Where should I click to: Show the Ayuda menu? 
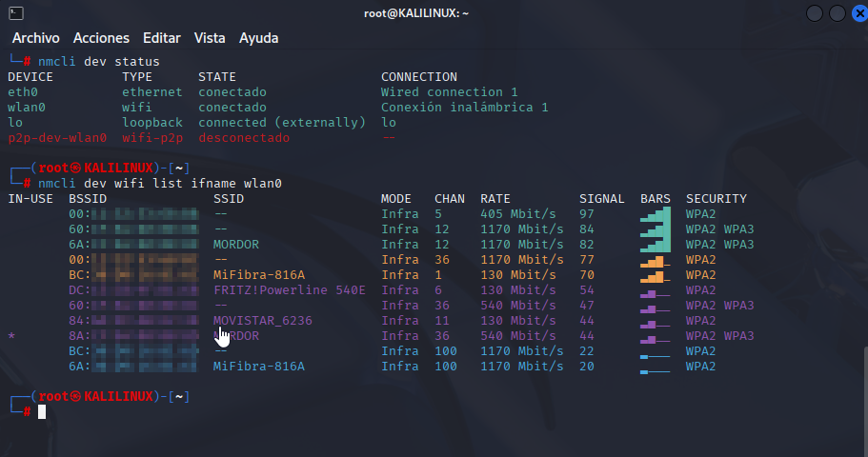[x=258, y=38]
